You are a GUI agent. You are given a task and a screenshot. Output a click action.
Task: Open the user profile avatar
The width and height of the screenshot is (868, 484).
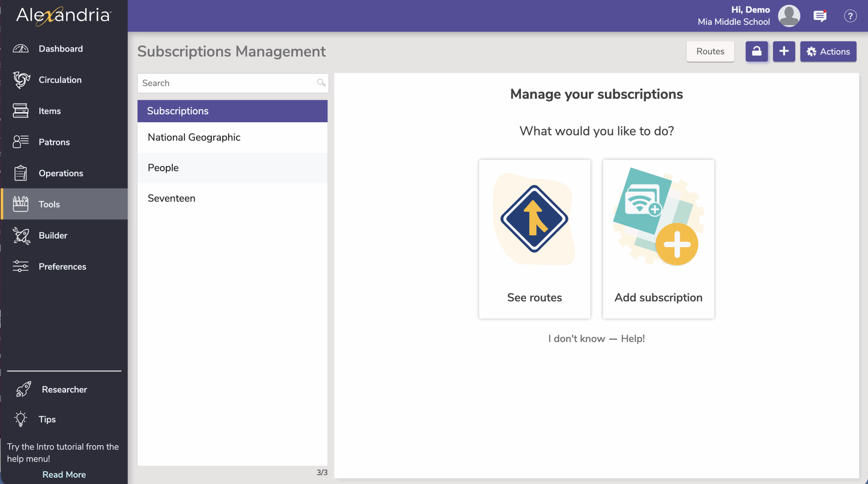click(789, 16)
